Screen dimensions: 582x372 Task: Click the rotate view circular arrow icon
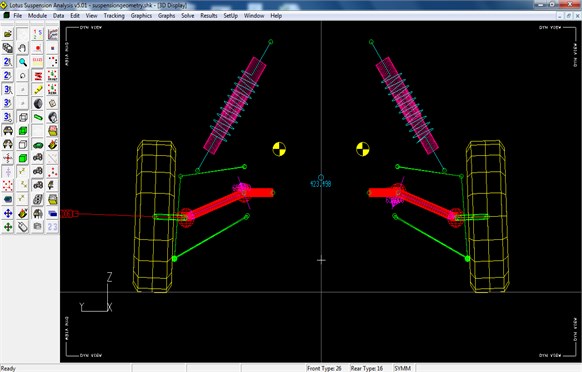23,76
